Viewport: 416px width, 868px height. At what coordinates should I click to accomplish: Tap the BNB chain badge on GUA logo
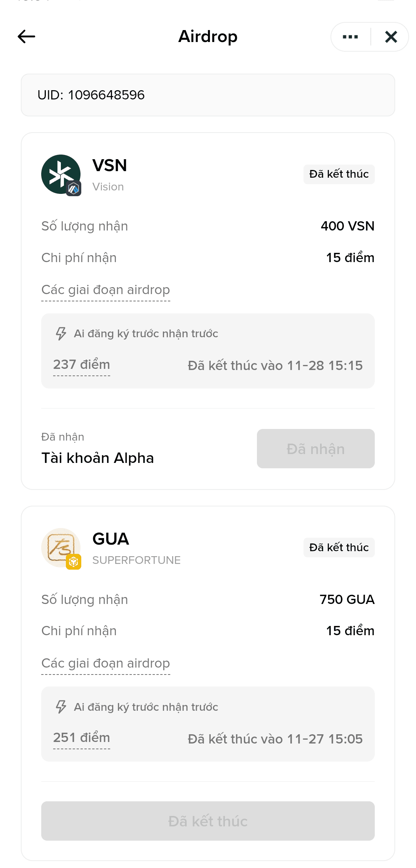click(x=74, y=562)
